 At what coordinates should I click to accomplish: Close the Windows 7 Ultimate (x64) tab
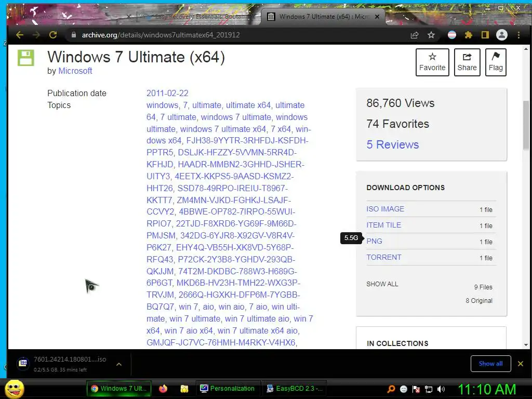377,16
